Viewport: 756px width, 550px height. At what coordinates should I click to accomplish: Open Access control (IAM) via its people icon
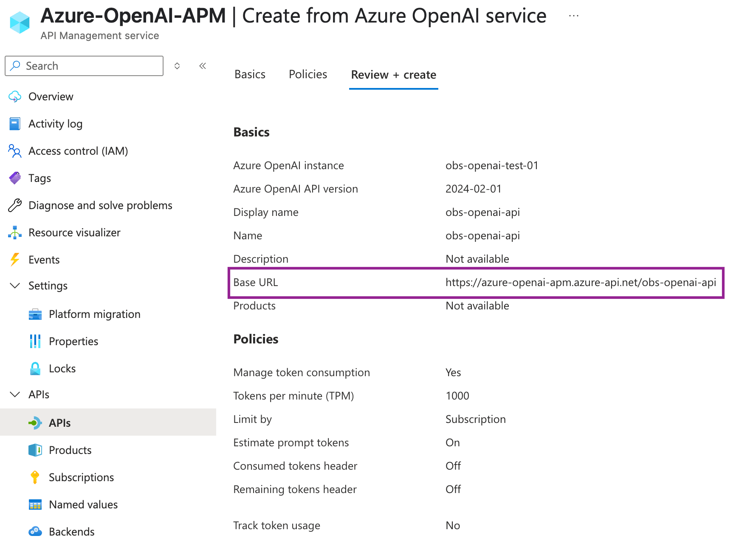coord(15,151)
